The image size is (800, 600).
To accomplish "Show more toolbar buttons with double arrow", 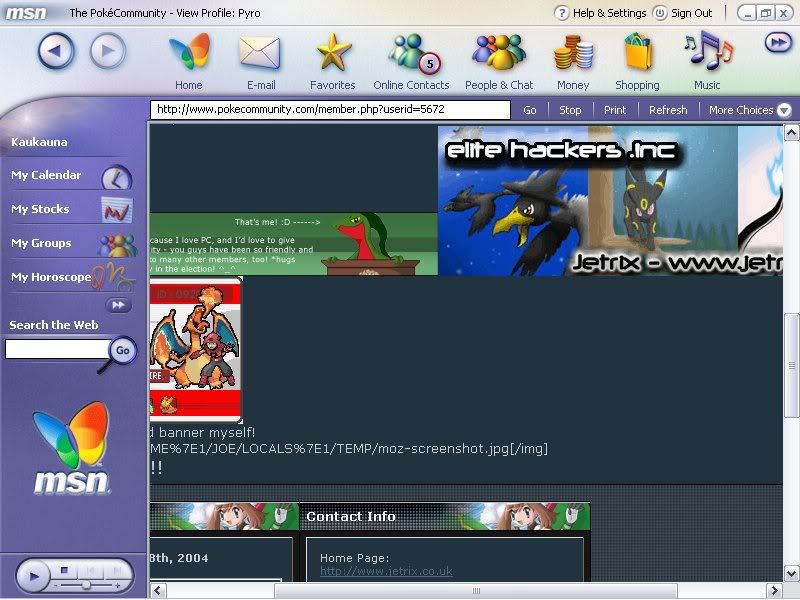I will pyautogui.click(x=778, y=43).
